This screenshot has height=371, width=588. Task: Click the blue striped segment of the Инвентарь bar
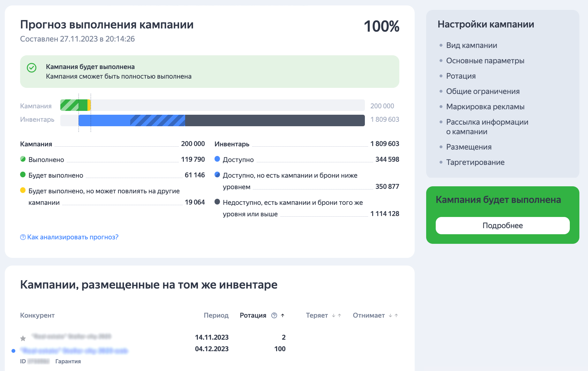[x=158, y=120]
